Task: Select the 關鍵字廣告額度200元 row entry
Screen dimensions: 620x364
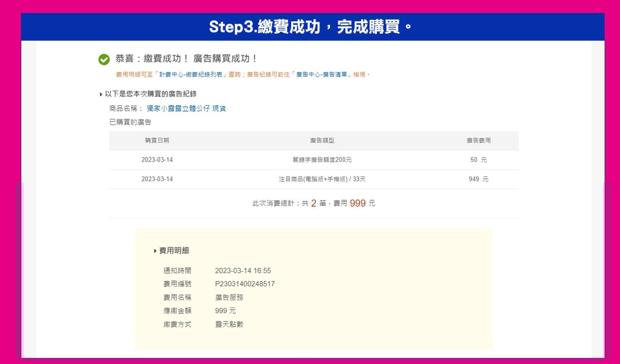Action: [x=322, y=160]
